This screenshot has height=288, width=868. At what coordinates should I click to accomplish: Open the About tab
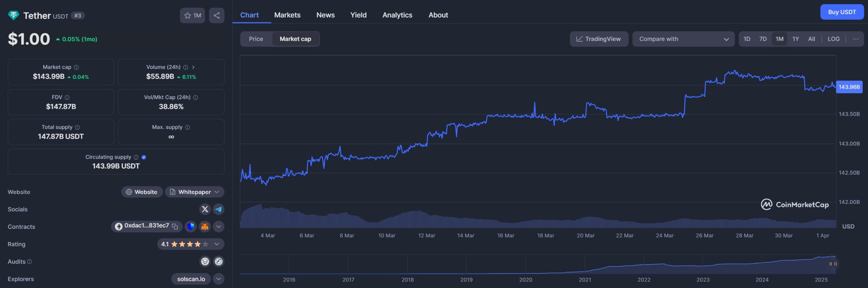click(438, 15)
